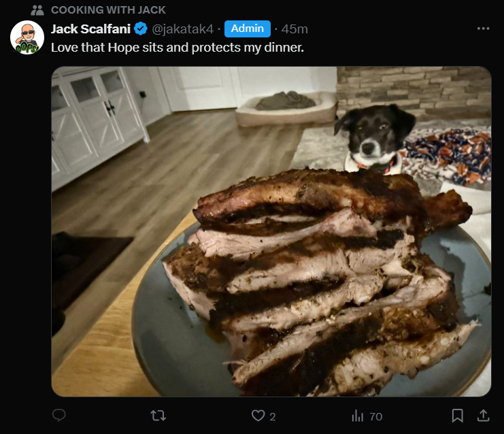Open view analytics bar chart icon
The width and height of the screenshot is (504, 434).
point(358,416)
